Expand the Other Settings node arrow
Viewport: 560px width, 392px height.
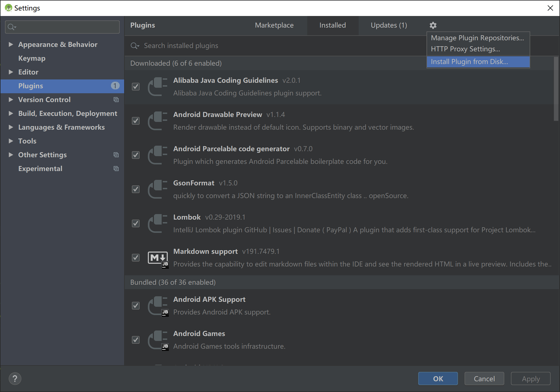point(11,155)
